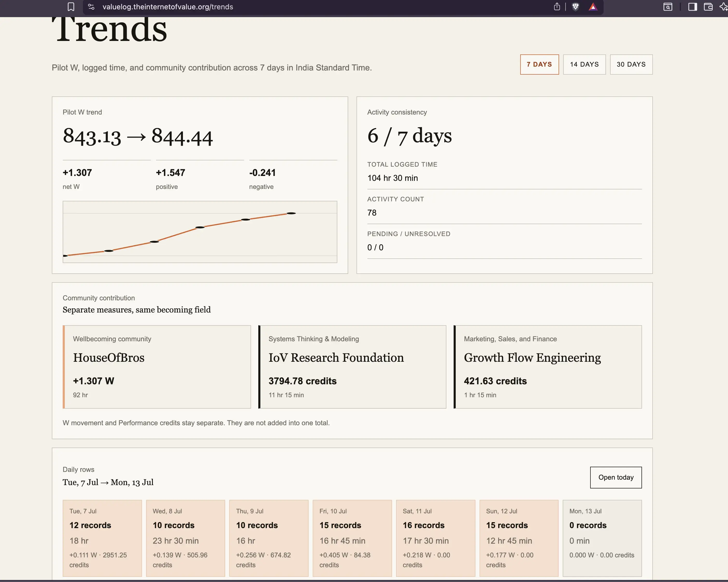728x582 pixels.
Task: Click the 'Trends' page title
Action: click(110, 30)
